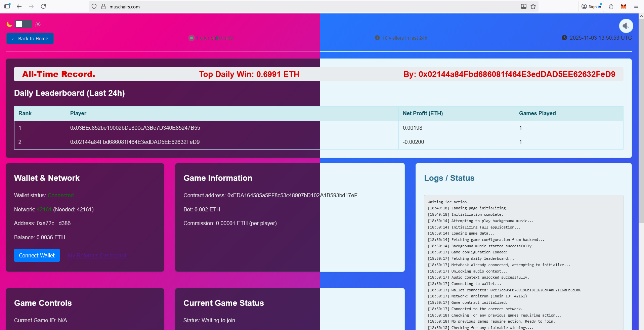Click the tracking protection shield icon

[94, 6]
